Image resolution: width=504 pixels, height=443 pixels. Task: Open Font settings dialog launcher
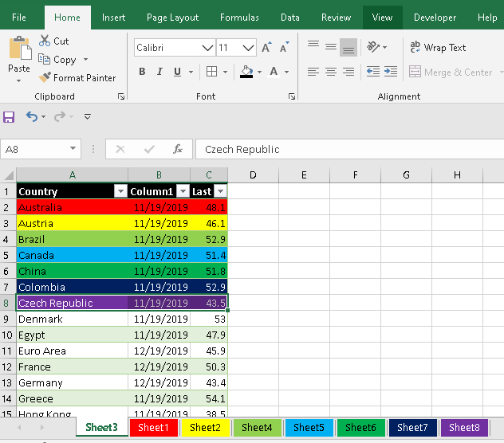[x=292, y=96]
